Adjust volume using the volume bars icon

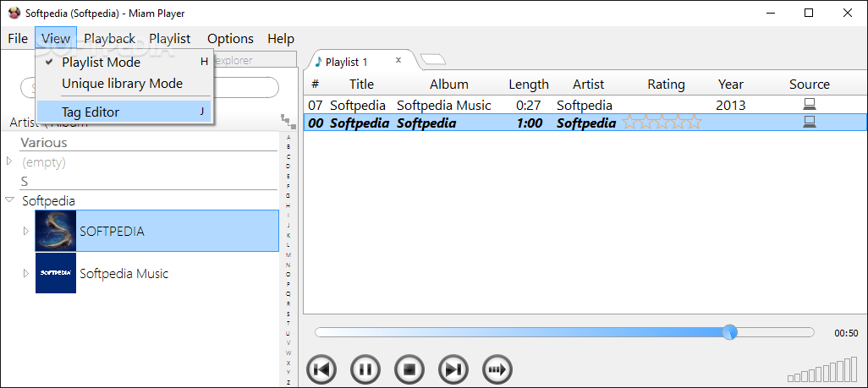[x=822, y=369]
